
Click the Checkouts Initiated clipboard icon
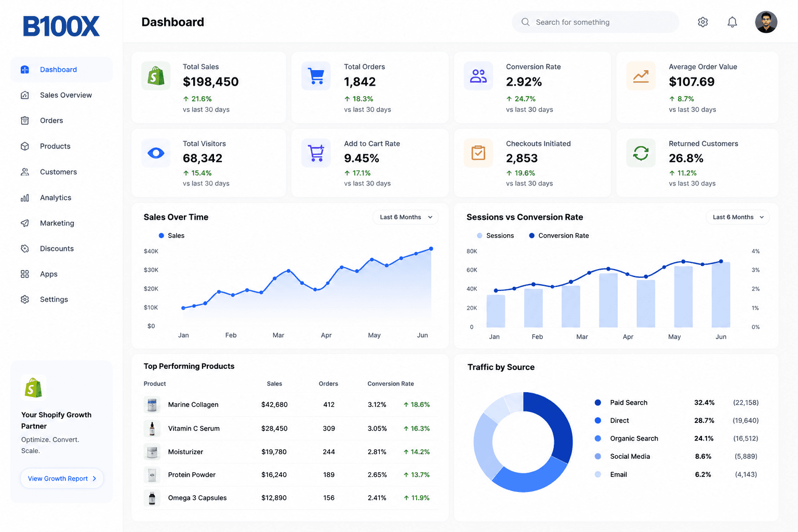(478, 153)
